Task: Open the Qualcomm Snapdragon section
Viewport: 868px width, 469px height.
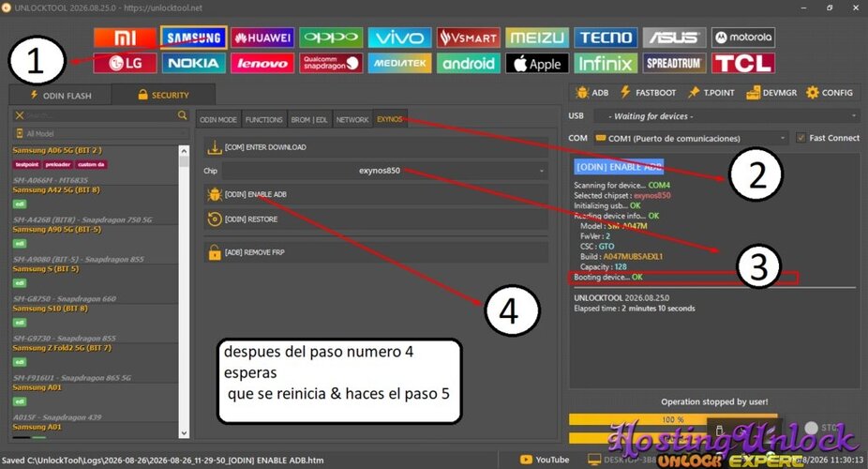Action: [331, 63]
